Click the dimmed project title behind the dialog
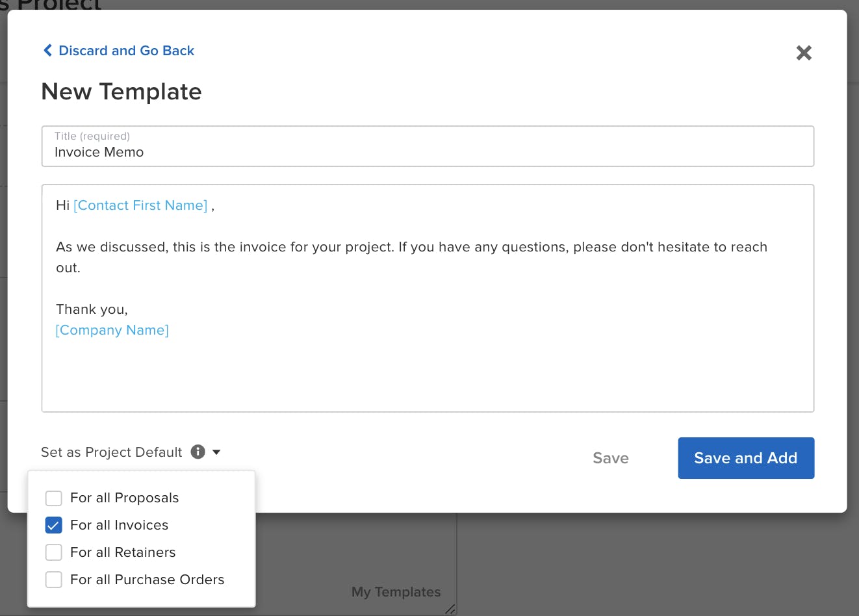Viewport: 859px width, 616px height. [55, 6]
